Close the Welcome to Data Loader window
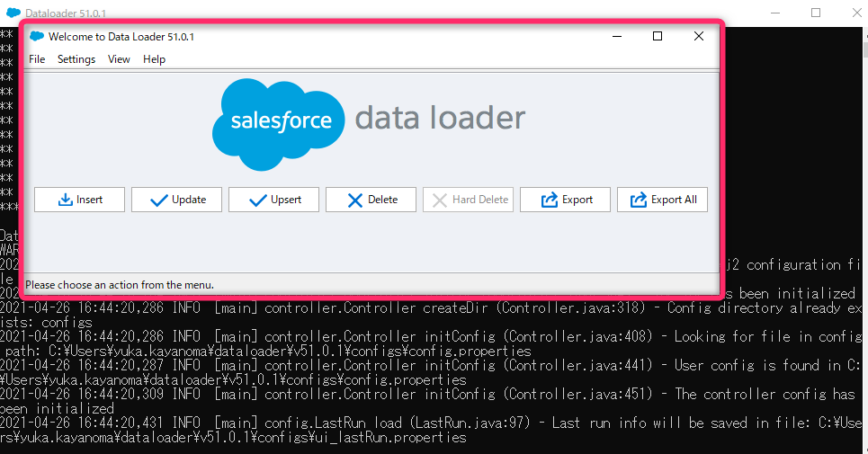The image size is (868, 454). point(699,37)
